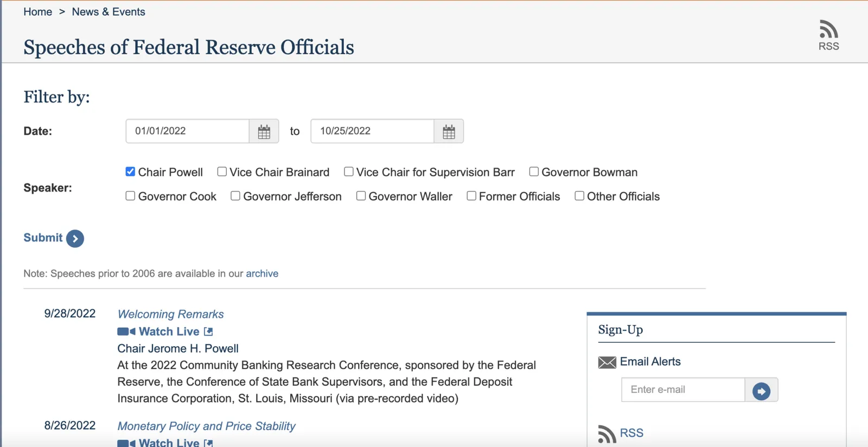The height and width of the screenshot is (447, 868).
Task: Open Monetary Policy and Price Stability speech
Action: (206, 426)
